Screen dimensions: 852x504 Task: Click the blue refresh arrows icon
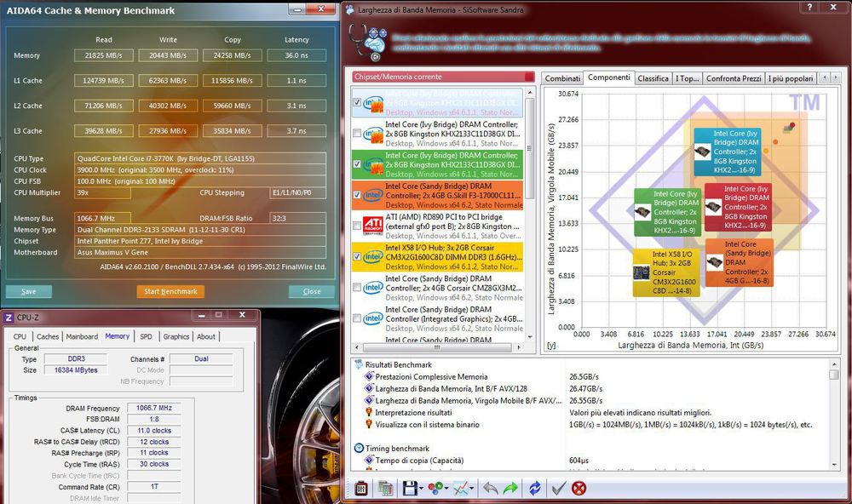(535, 489)
